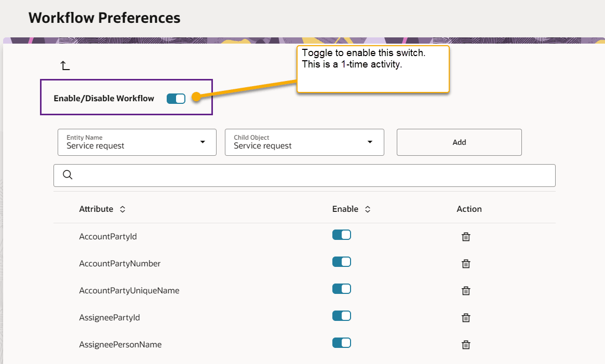Click the back arrow icon
The image size is (605, 364).
point(65,65)
